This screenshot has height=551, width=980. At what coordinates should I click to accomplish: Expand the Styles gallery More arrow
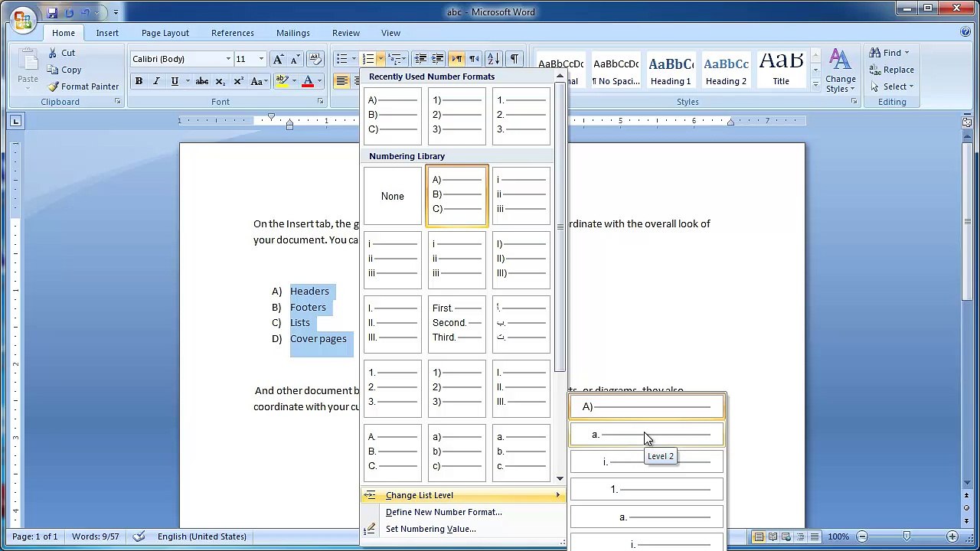coord(815,84)
